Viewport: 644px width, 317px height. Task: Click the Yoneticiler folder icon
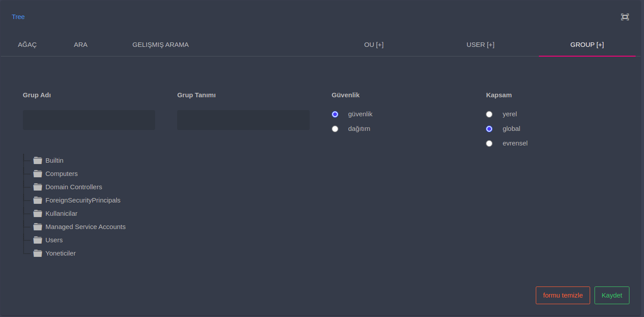(38, 253)
